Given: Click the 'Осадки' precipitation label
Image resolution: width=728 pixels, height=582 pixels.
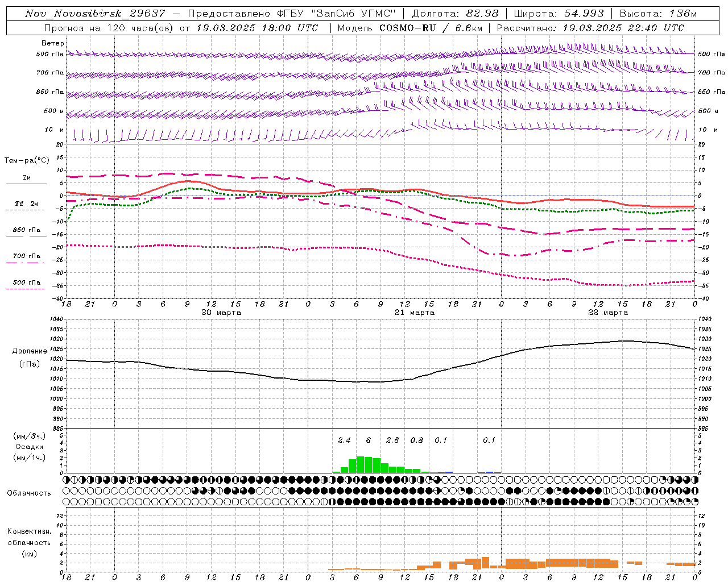Looking at the screenshot, I should coord(30,447).
